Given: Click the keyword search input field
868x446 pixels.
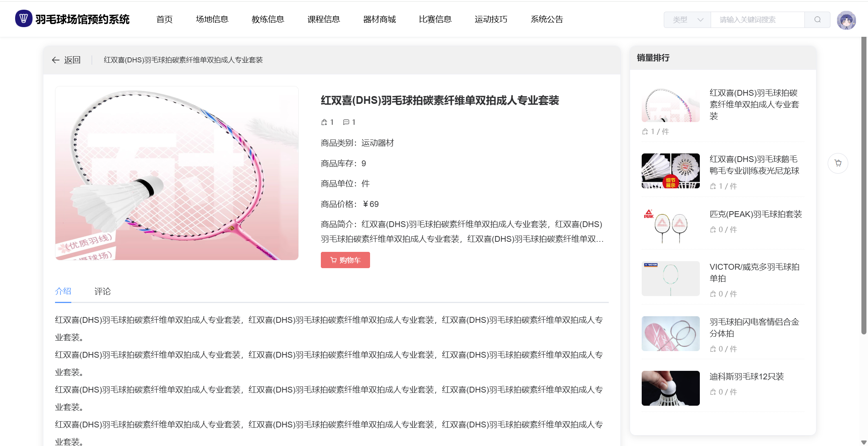Looking at the screenshot, I should pos(757,20).
